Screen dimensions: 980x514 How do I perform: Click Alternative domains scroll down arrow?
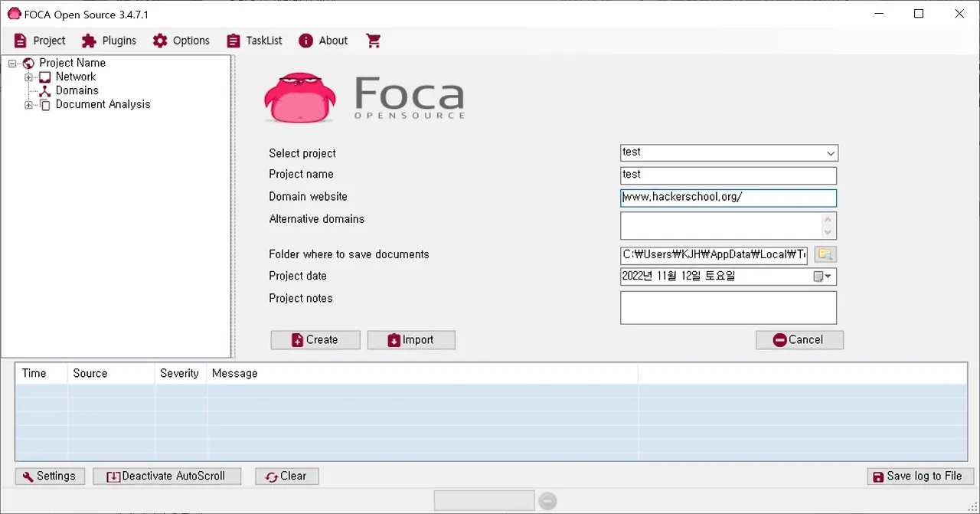coord(828,232)
